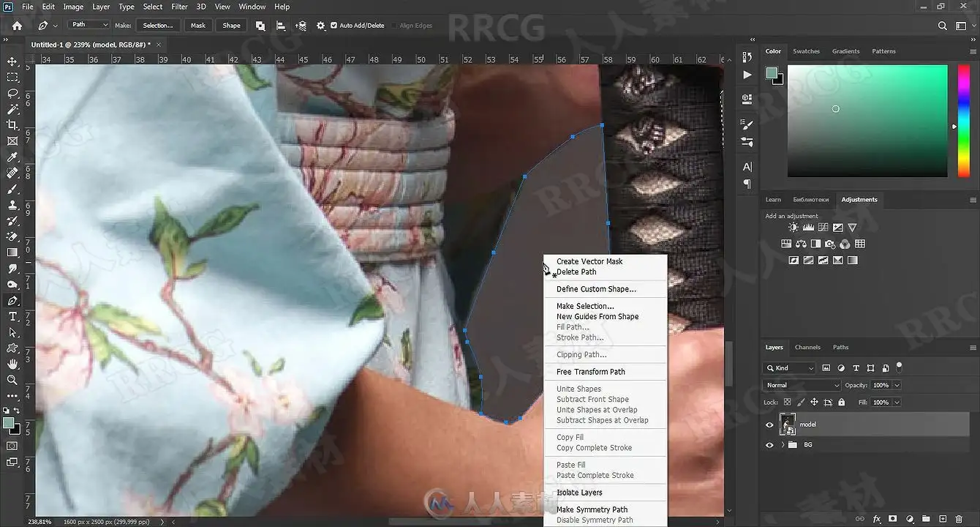
Task: Add a Photo Filter adjustment
Action: pyautogui.click(x=830, y=244)
